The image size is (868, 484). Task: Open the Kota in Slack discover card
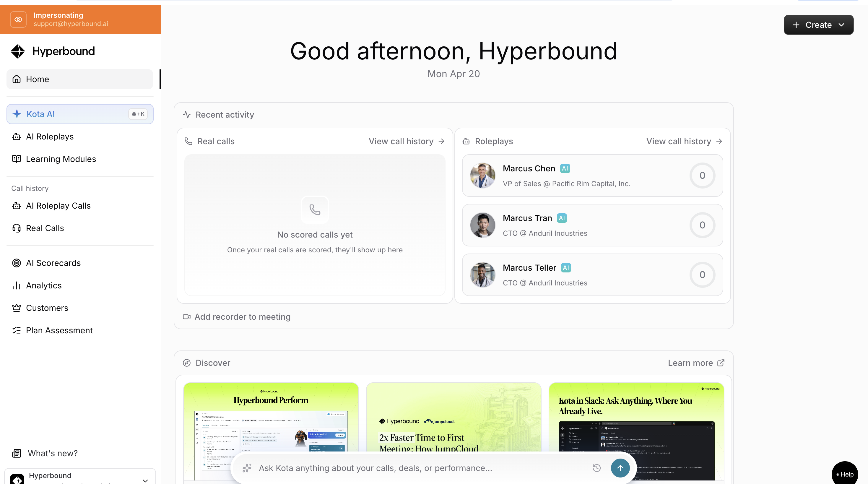pyautogui.click(x=636, y=433)
